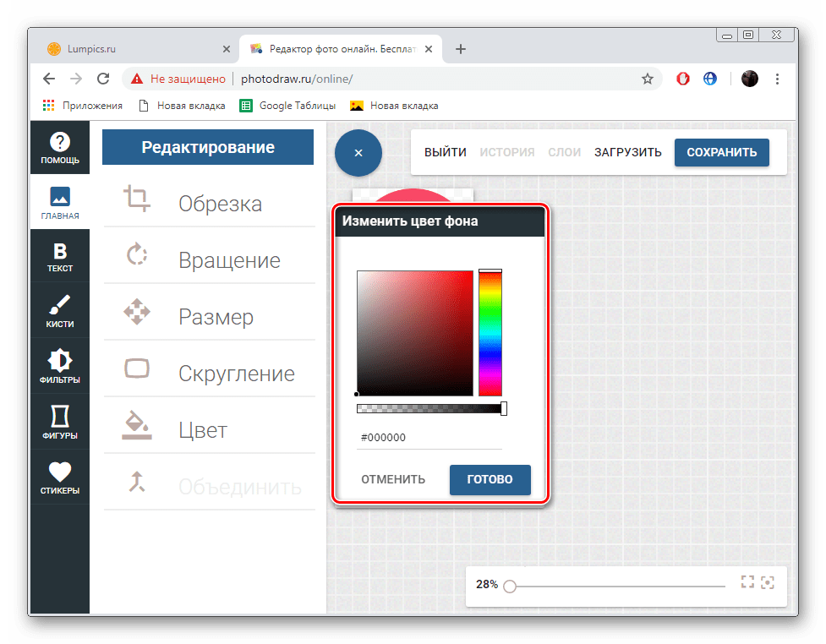
Task: Click the Объединить merge icon
Action: pos(137,482)
